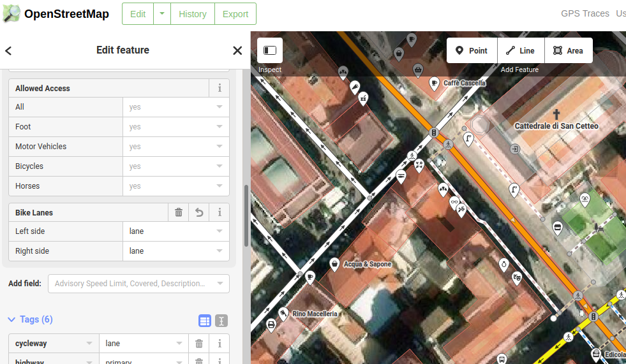Select the Area add feature tool
The height and width of the screenshot is (364, 626).
tap(568, 50)
